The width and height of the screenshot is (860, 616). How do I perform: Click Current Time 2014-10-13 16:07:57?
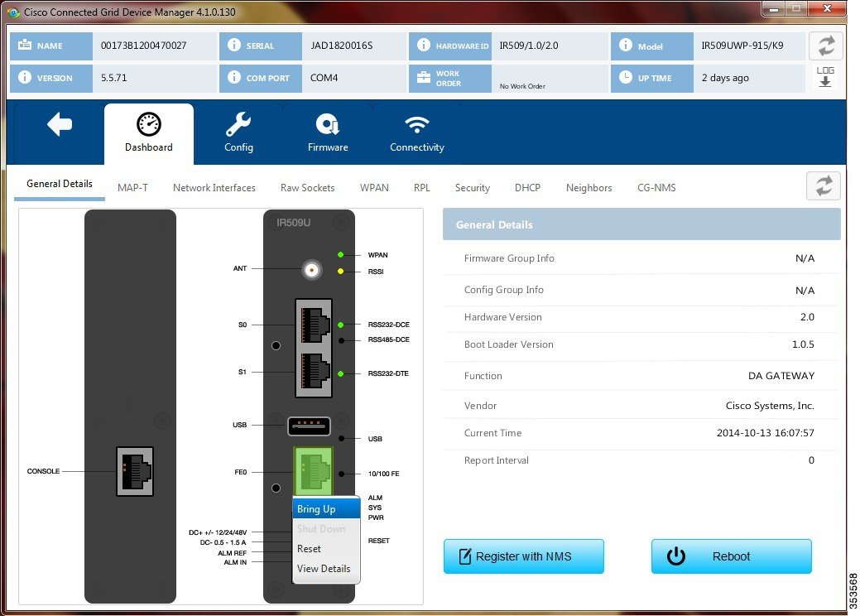(x=765, y=433)
